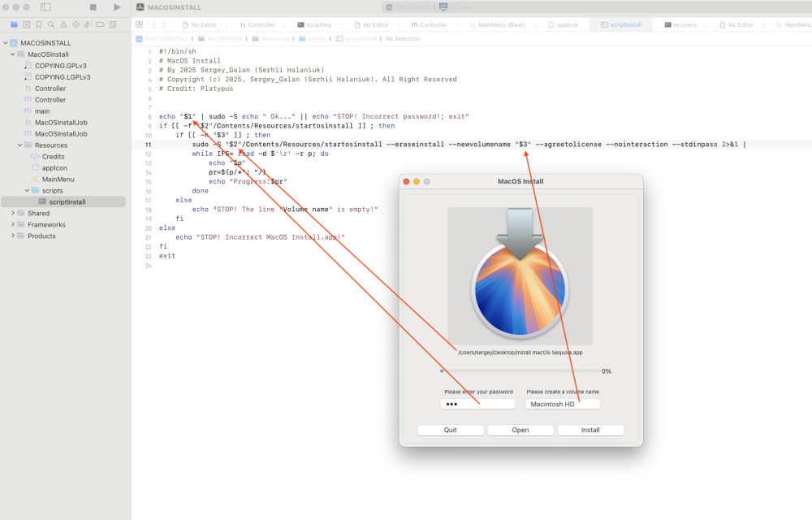Open the Project navigator folder icon
Screen dimensions: 812x520
point(14,24)
